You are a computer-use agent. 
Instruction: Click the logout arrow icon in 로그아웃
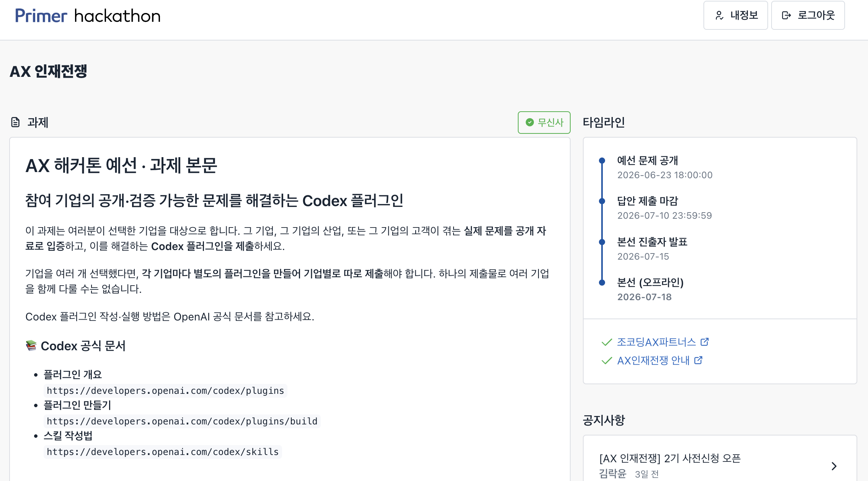(786, 15)
